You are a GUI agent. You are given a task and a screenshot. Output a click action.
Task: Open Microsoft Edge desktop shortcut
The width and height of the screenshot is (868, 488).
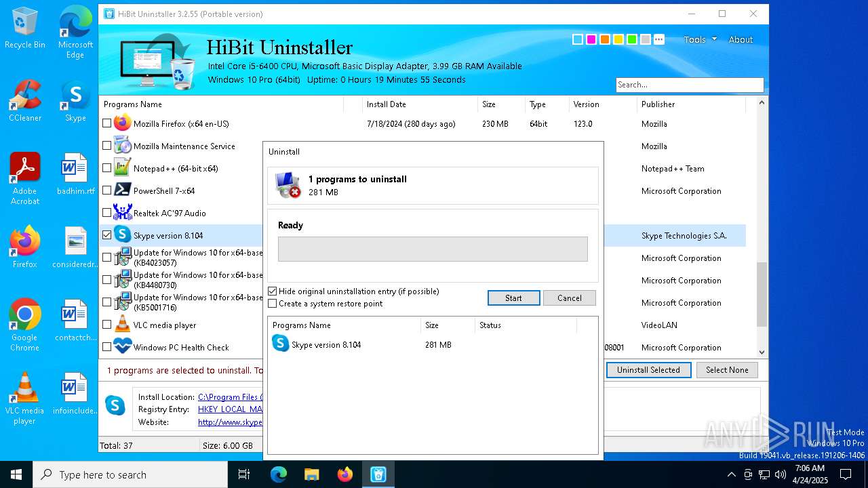[x=75, y=33]
